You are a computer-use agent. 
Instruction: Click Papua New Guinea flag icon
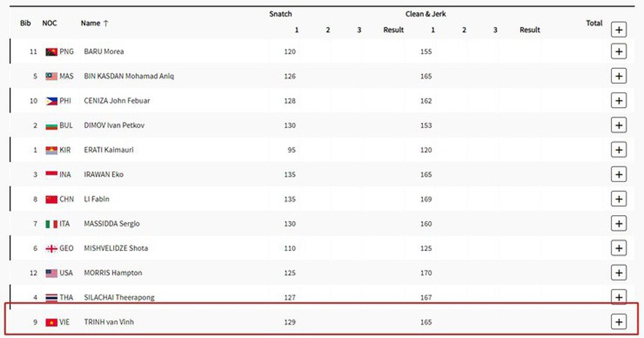tap(51, 52)
